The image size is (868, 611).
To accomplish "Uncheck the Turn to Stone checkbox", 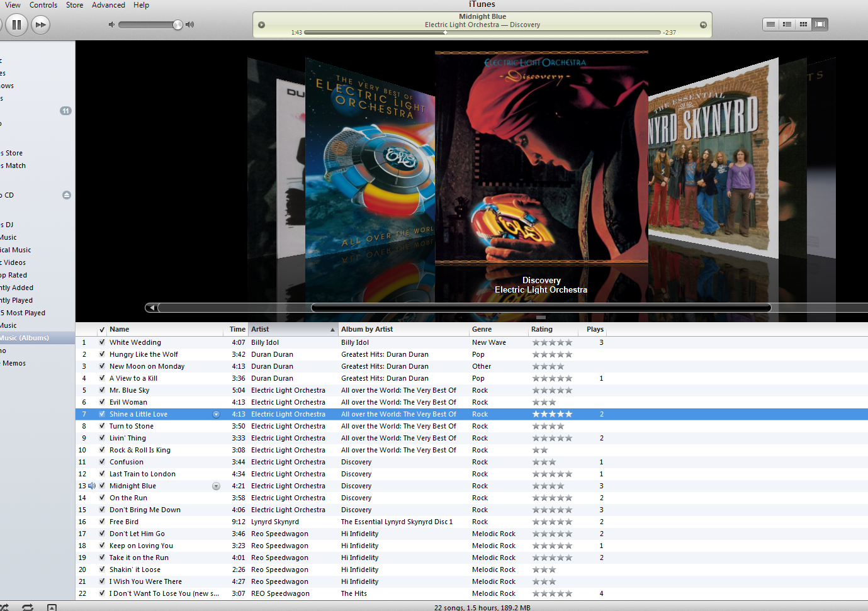I will click(x=102, y=426).
